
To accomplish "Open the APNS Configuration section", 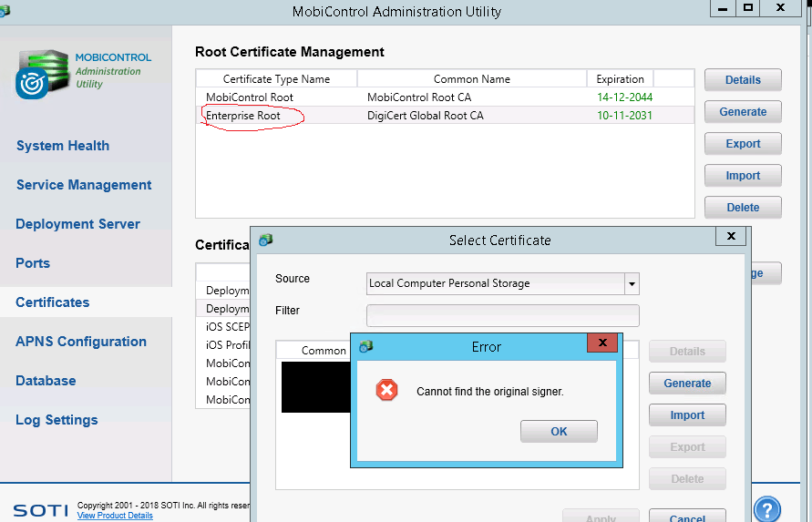I will click(81, 342).
